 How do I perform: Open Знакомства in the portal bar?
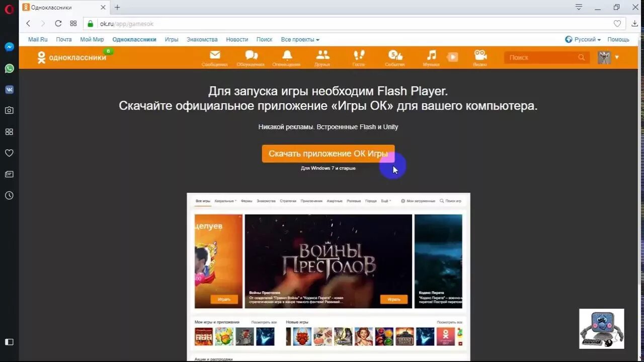202,39
